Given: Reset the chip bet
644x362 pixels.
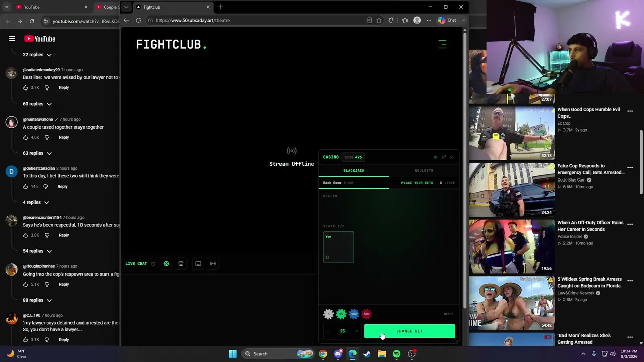Looking at the screenshot, I should coord(448,314).
